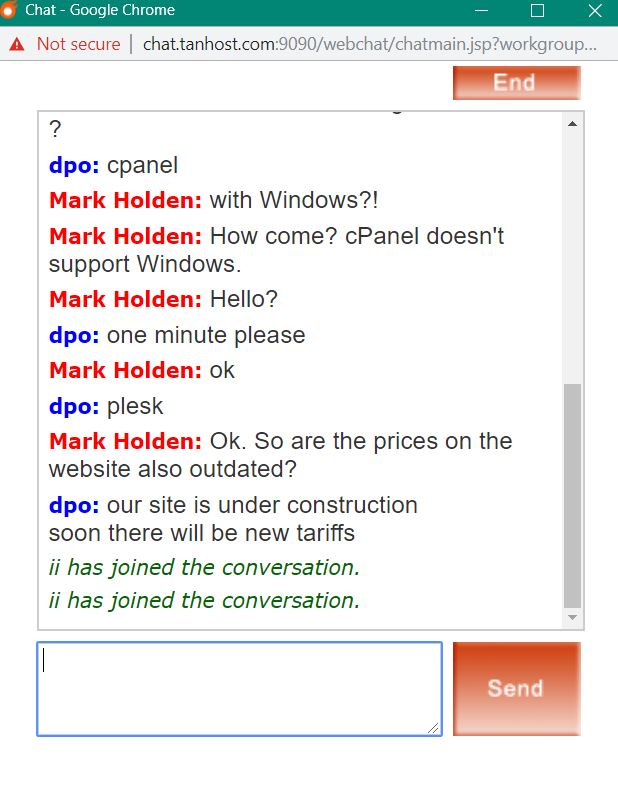Maximize the Chat window

[x=537, y=11]
